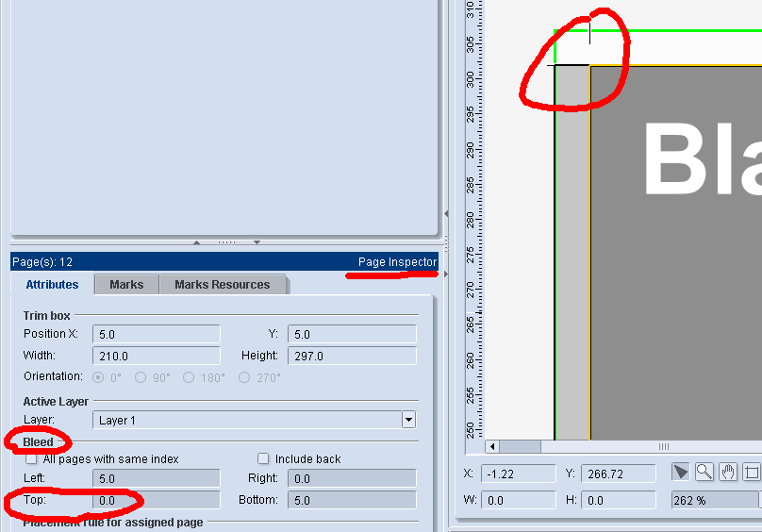Screen dimensions: 762x532
Task: Click the left-pointing splitter arrow beside preview
Action: (x=446, y=213)
